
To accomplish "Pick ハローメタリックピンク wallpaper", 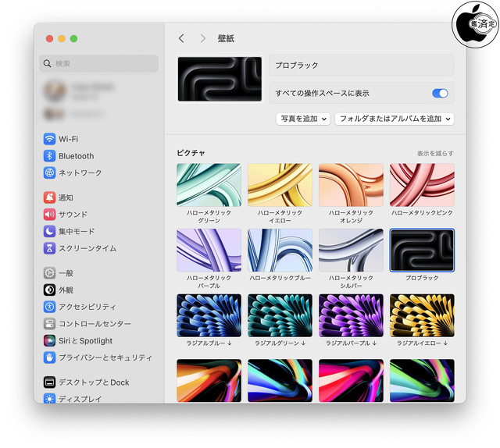I will pyautogui.click(x=422, y=185).
